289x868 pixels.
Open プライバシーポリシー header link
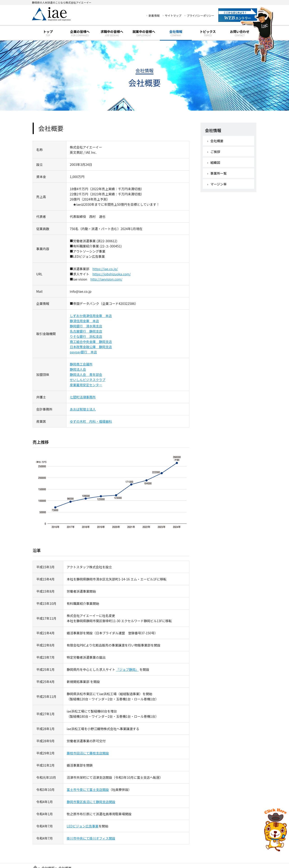click(200, 16)
